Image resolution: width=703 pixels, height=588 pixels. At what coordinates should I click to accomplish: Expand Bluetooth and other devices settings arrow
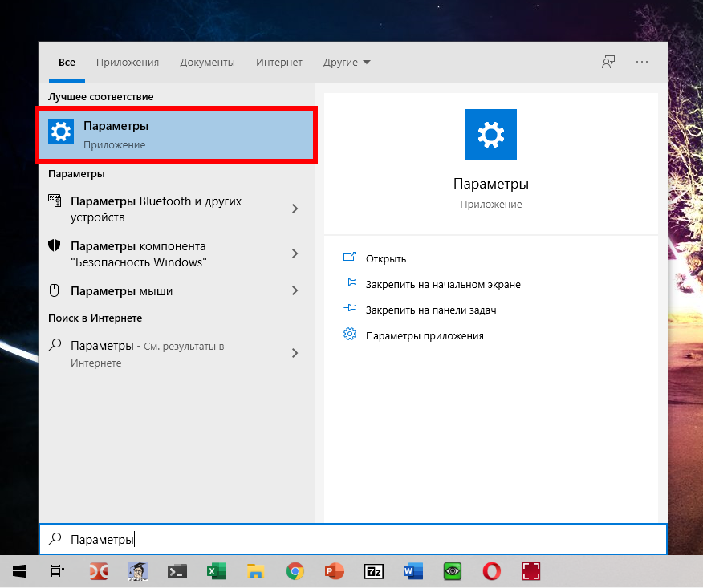point(295,209)
